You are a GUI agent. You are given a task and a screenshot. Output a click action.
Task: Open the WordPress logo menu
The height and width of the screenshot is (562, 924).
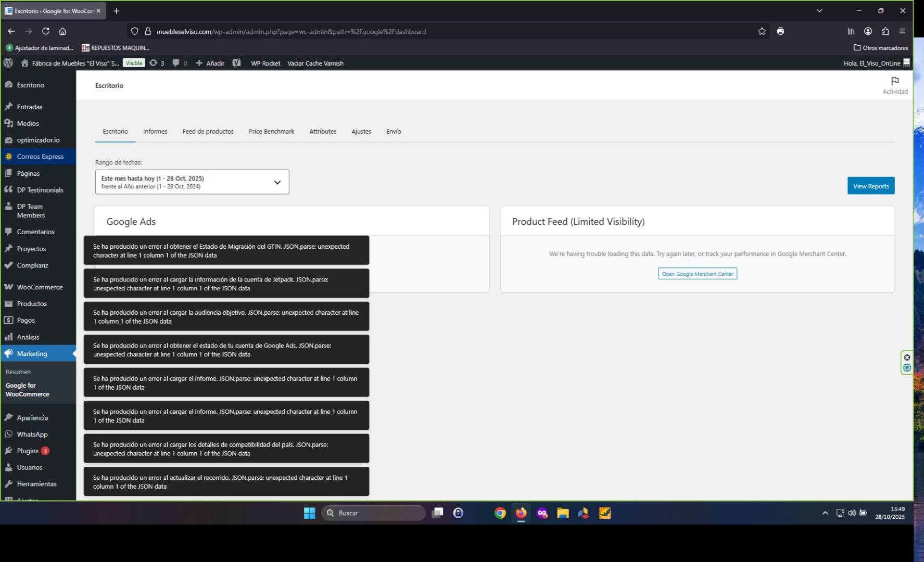pos(8,63)
